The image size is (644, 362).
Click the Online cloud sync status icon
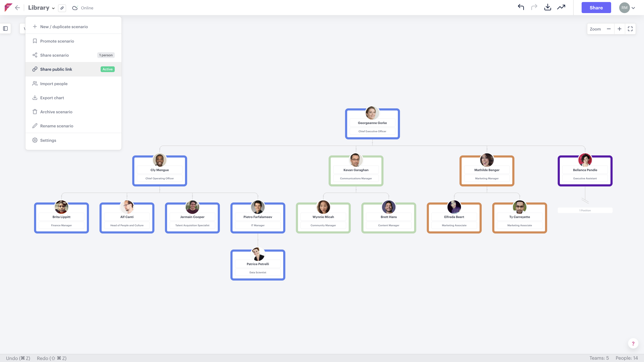tap(75, 8)
